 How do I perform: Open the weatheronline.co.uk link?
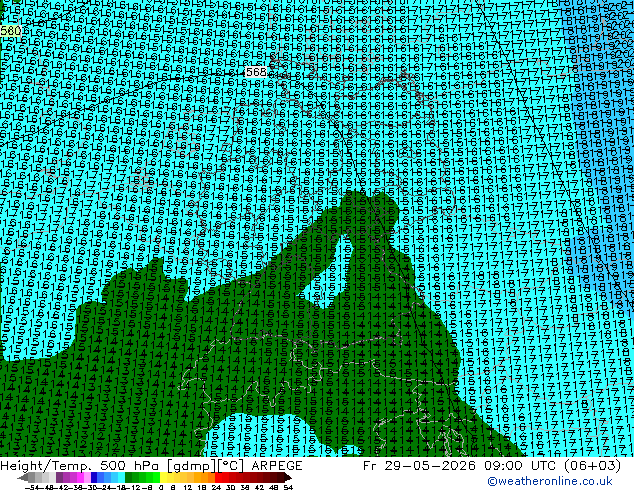coord(550,481)
